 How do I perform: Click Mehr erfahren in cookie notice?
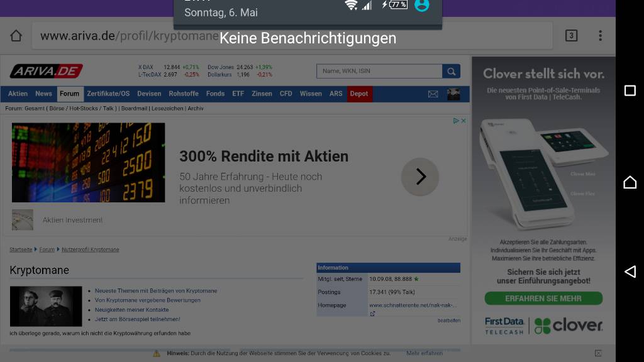pyautogui.click(x=425, y=353)
